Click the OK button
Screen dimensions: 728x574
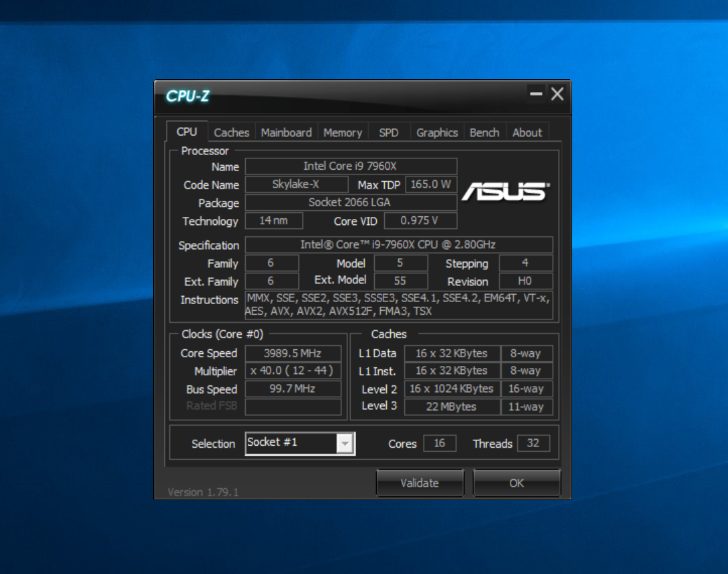pyautogui.click(x=516, y=483)
